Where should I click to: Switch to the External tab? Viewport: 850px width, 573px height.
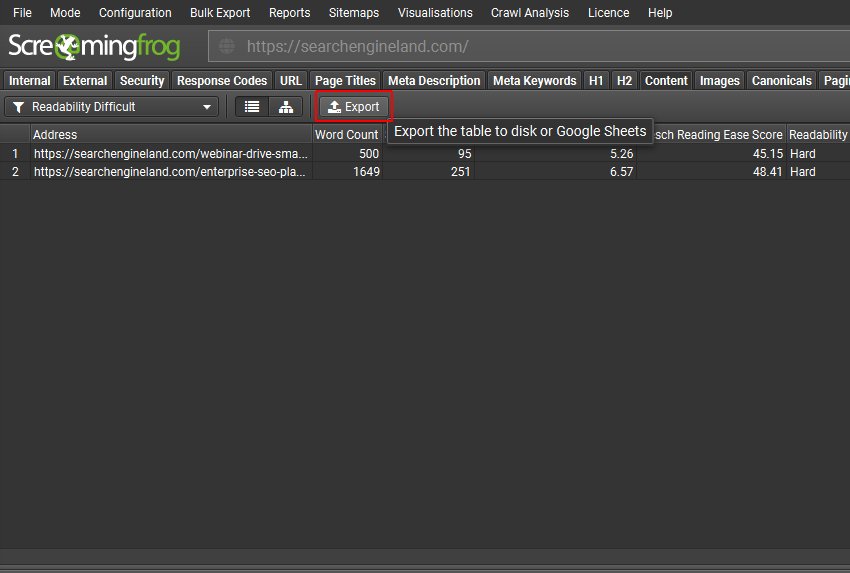pos(85,80)
